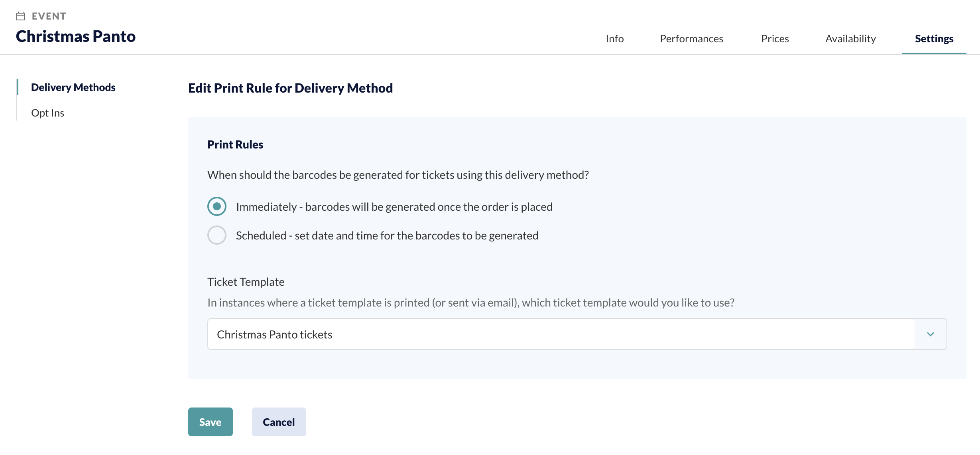Select the Immediately barcode generation radio button
980x455 pixels.
coord(217,206)
